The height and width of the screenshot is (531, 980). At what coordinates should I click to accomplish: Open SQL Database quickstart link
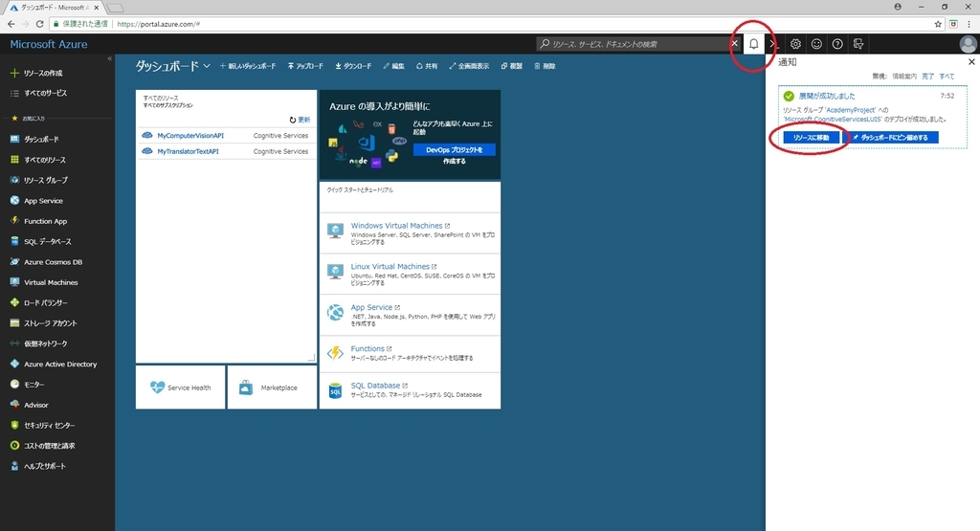pyautogui.click(x=375, y=386)
